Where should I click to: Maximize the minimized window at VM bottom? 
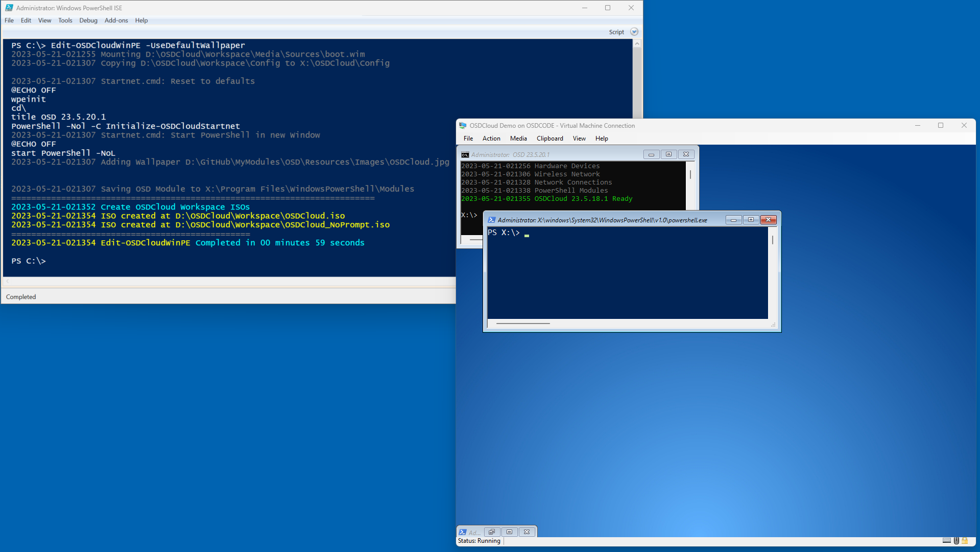(509, 532)
